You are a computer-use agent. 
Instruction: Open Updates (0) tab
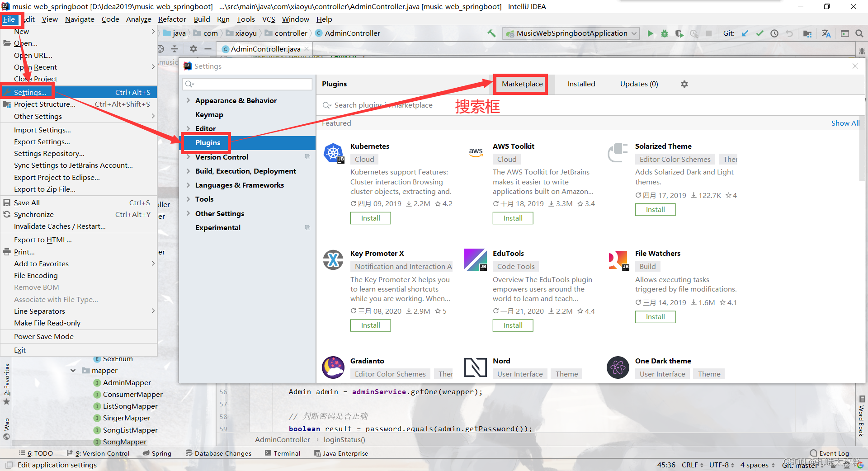(639, 84)
